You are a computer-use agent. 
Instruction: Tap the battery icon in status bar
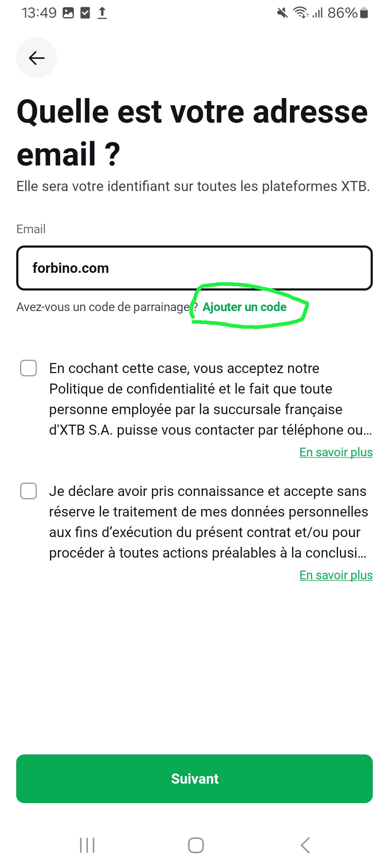(364, 13)
